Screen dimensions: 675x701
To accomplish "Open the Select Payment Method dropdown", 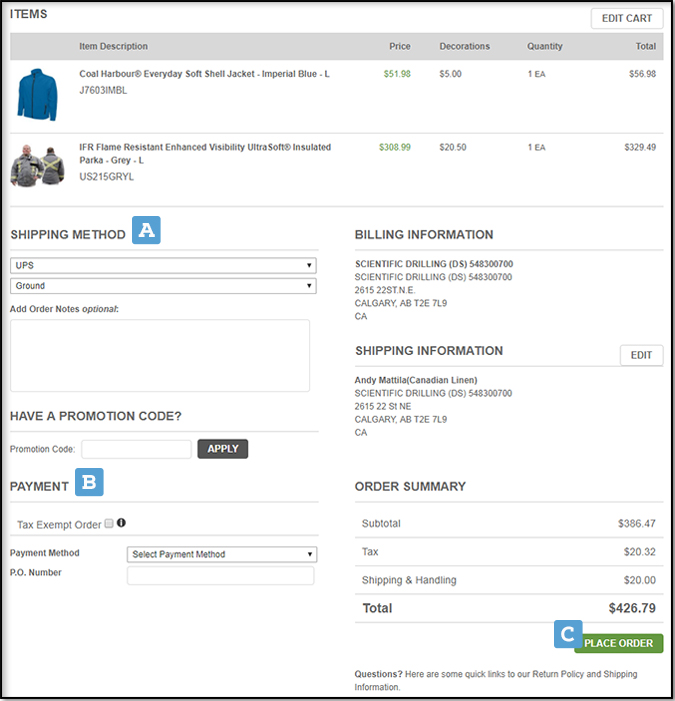I will pos(222,554).
